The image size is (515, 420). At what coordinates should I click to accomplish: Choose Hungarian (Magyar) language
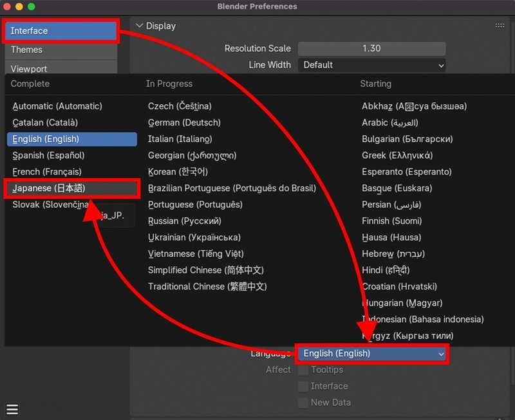click(402, 303)
